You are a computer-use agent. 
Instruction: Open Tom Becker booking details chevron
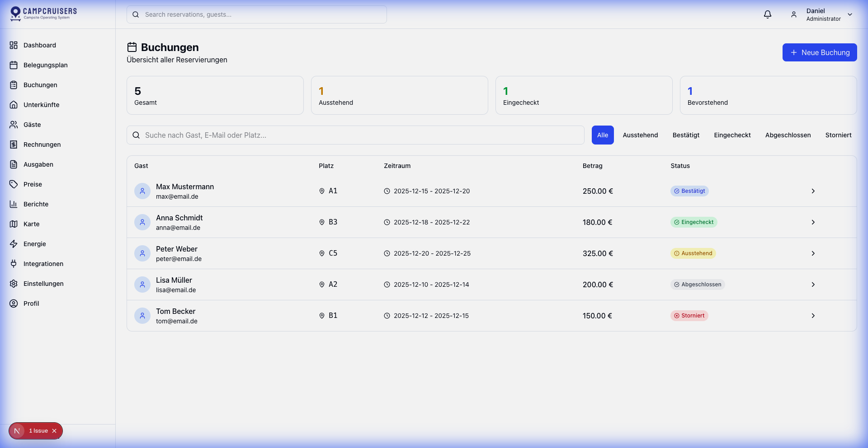(813, 316)
